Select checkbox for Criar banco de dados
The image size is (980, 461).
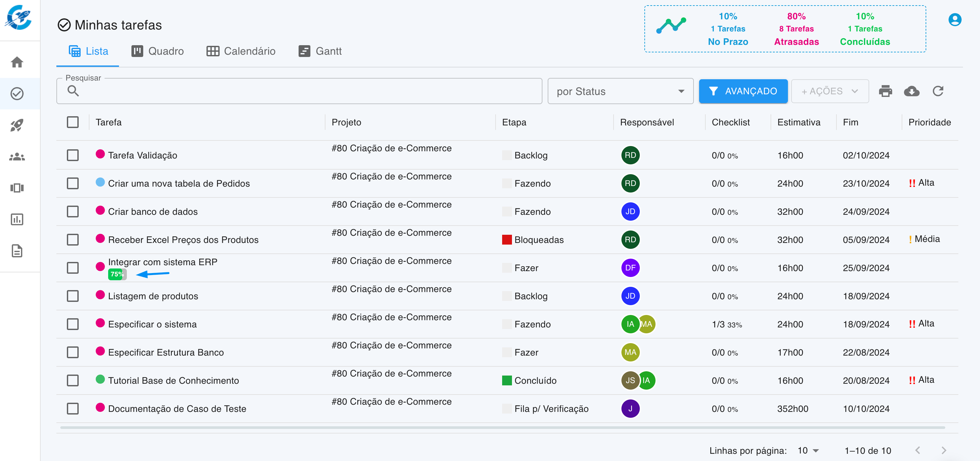pyautogui.click(x=73, y=211)
